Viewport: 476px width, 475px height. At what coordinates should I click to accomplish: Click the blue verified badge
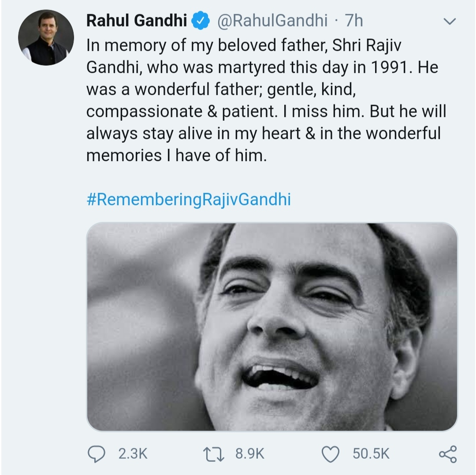[201, 21]
